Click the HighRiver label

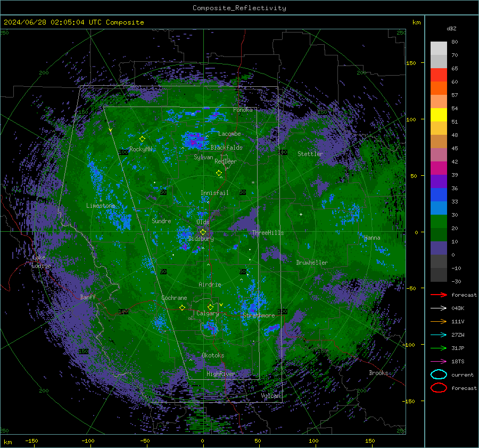(x=221, y=374)
